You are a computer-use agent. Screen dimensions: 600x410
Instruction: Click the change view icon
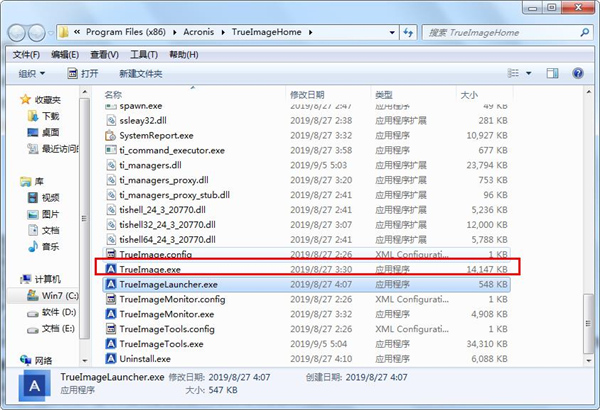coord(513,73)
